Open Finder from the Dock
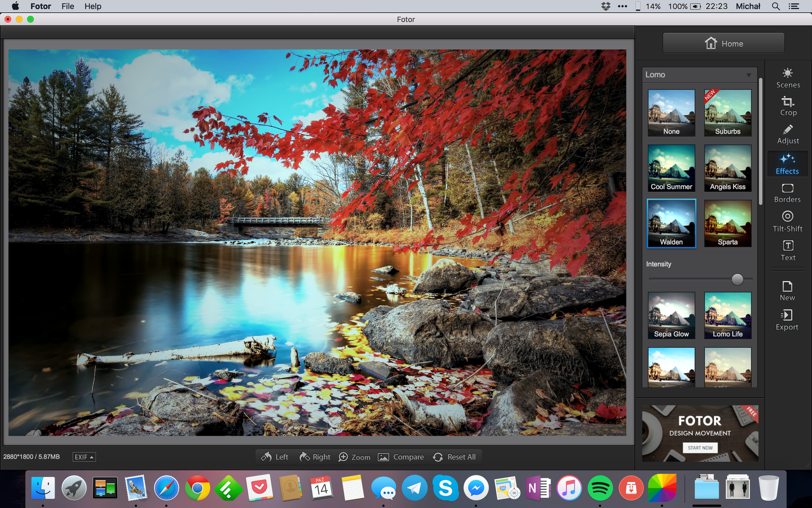 (x=43, y=488)
